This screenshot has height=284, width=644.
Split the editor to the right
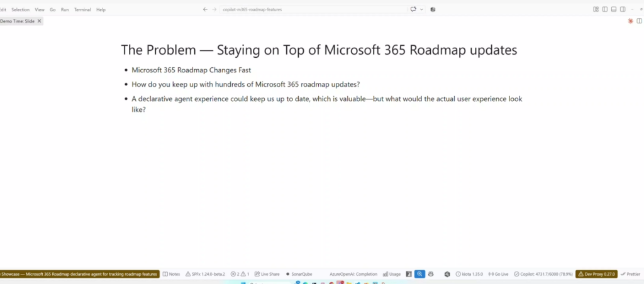coord(639,21)
